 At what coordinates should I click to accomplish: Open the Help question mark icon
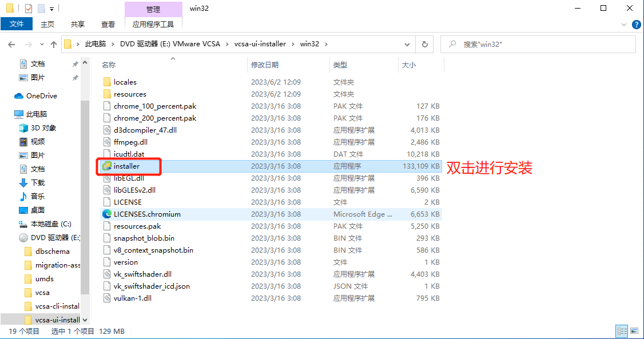click(x=636, y=25)
